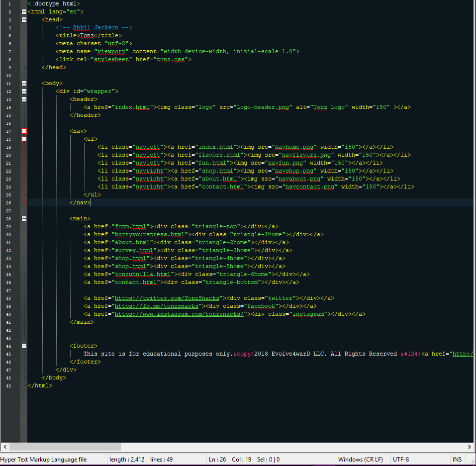This screenshot has height=466, width=476.
Task: Collapse the <main> section fold marker
Action: coord(24,218)
